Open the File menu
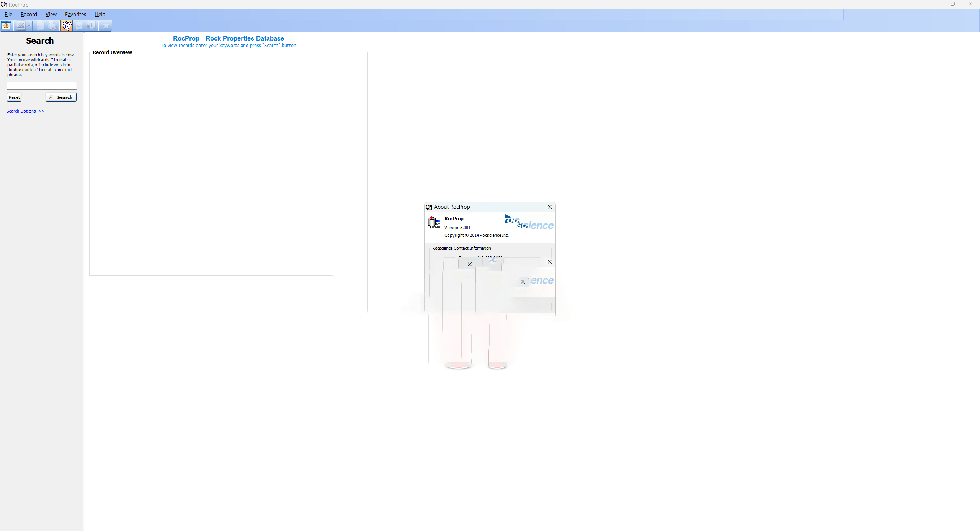Screen dimensions: 980x531 [8, 14]
